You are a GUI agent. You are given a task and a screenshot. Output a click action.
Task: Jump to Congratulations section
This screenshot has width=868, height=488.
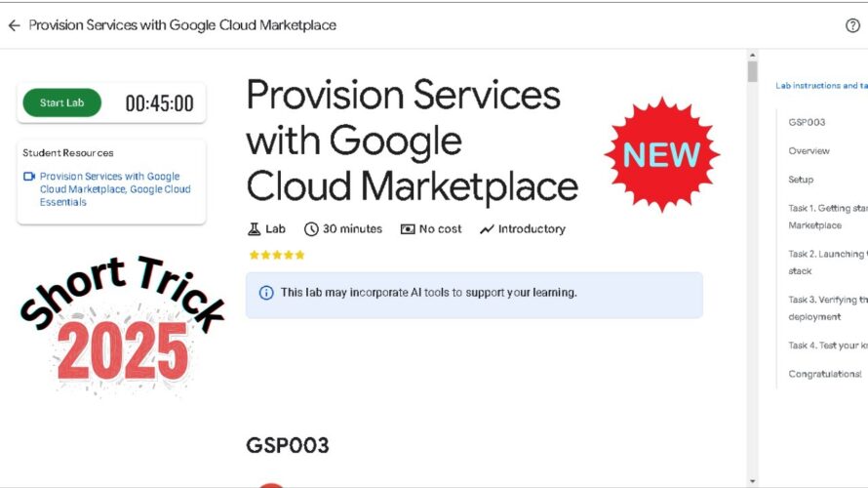pyautogui.click(x=825, y=374)
